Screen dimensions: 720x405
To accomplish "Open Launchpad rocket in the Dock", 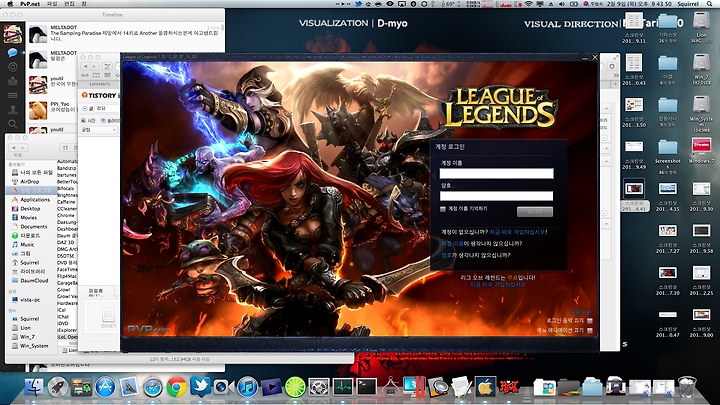I will pos(58,387).
